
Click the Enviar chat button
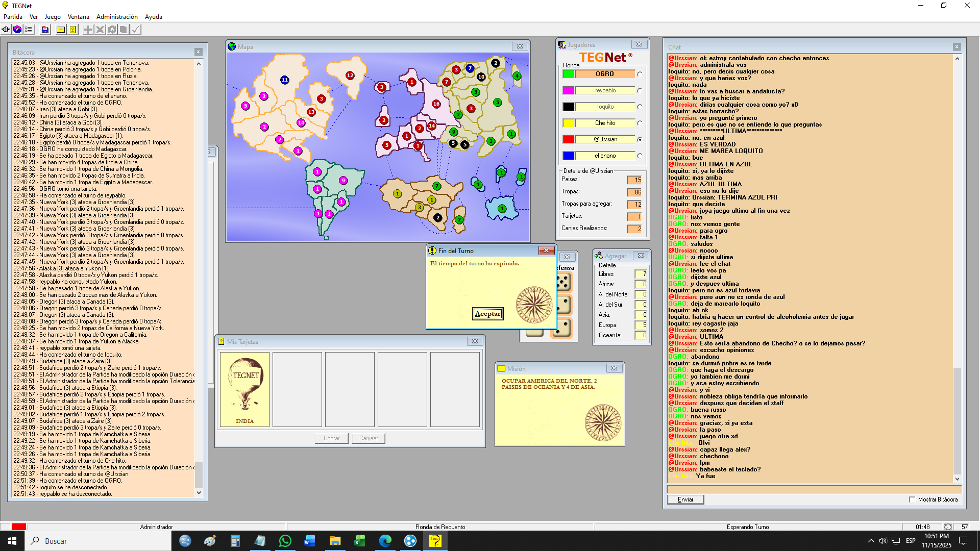click(x=685, y=499)
